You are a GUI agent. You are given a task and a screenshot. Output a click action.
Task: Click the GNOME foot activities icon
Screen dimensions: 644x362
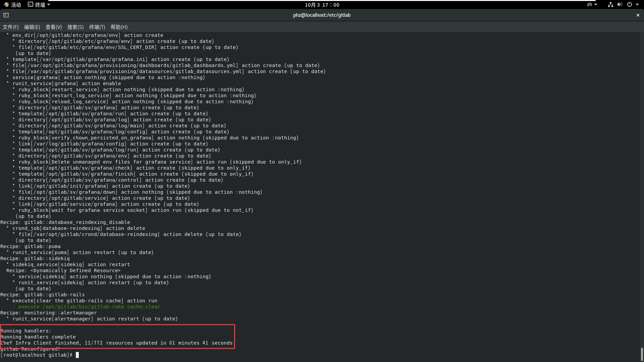(6, 5)
